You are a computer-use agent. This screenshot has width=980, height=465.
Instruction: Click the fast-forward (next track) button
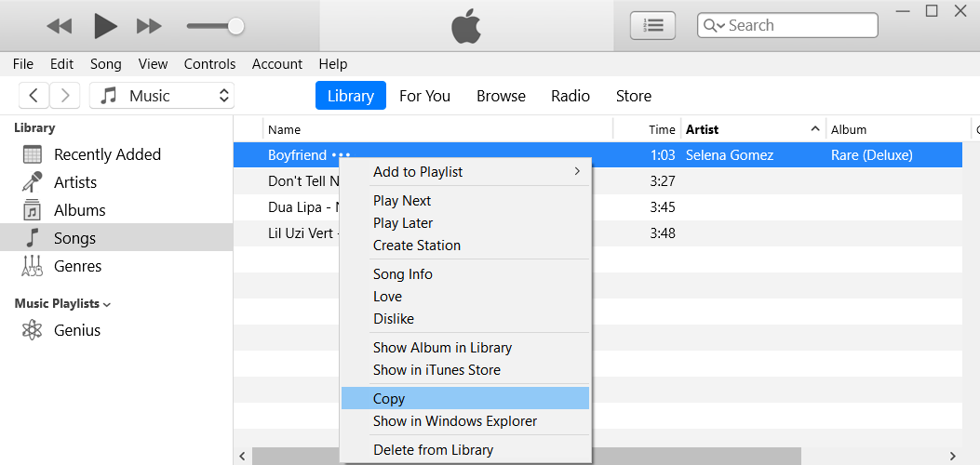pos(150,26)
